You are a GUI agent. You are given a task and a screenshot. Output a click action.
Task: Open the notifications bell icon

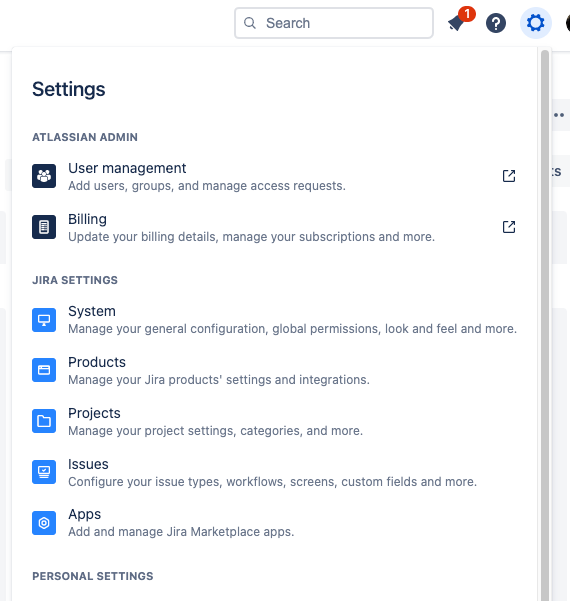(456, 23)
